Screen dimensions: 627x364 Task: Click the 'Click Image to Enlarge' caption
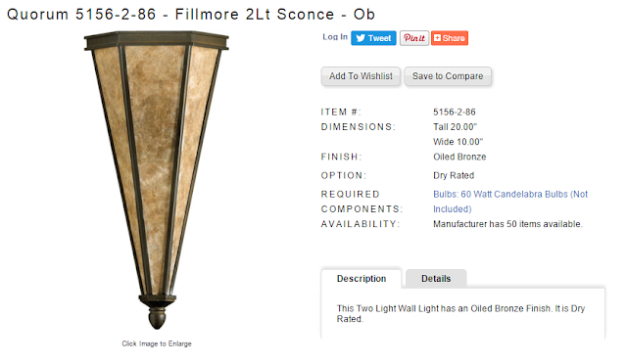(157, 343)
